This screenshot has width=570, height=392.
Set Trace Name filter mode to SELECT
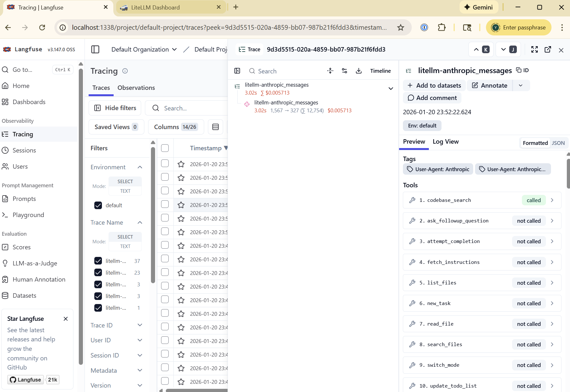click(125, 237)
